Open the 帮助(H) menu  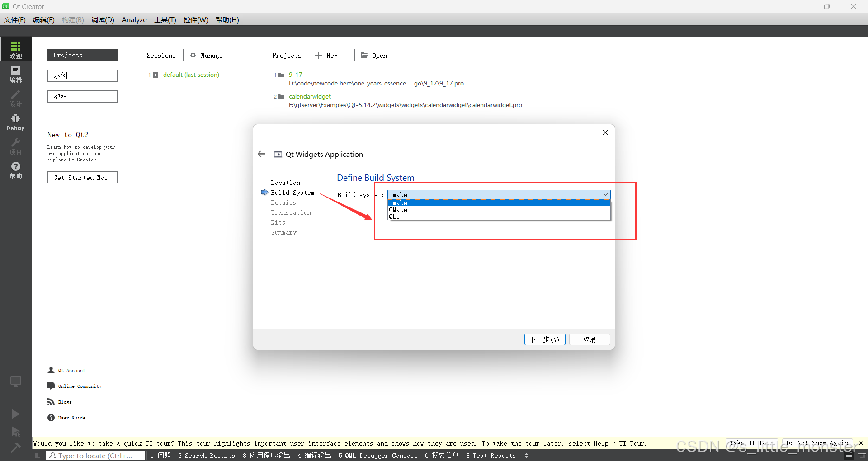[227, 20]
